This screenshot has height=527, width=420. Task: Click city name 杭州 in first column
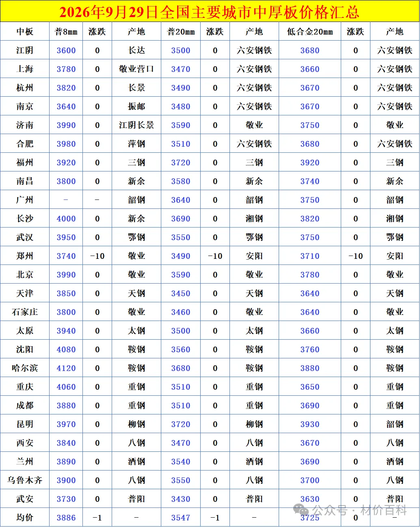(25, 88)
